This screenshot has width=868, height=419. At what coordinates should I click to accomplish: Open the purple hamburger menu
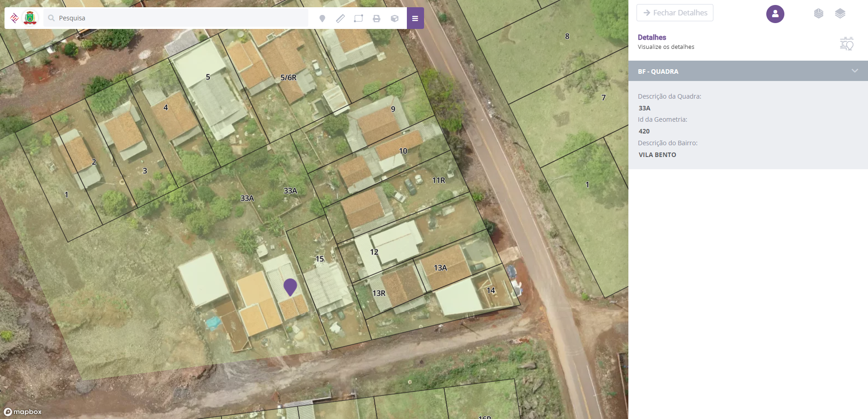(415, 18)
